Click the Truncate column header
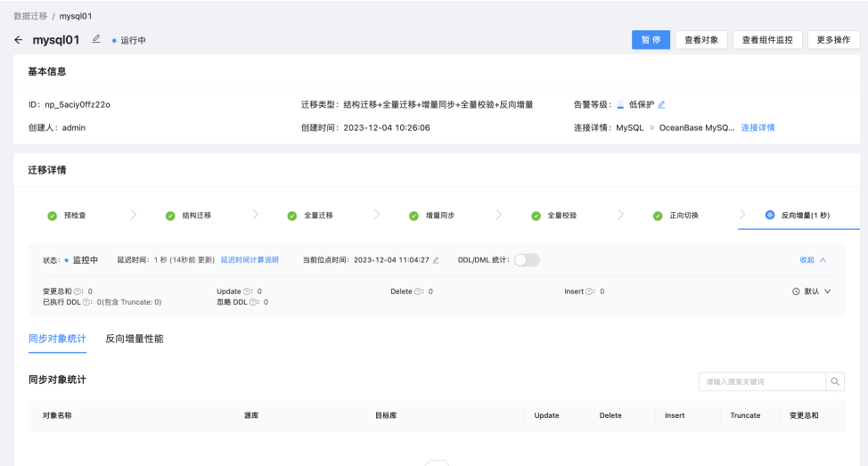This screenshot has width=868, height=466. [745, 415]
